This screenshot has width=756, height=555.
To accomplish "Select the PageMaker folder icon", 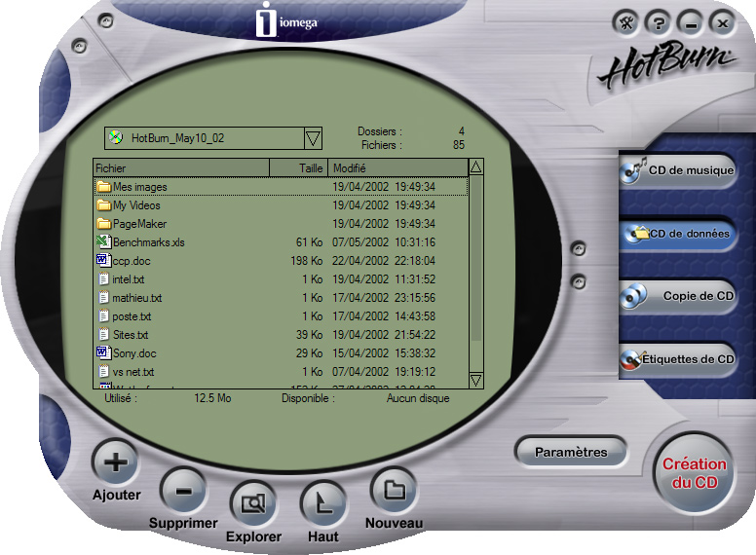I will coord(103,224).
